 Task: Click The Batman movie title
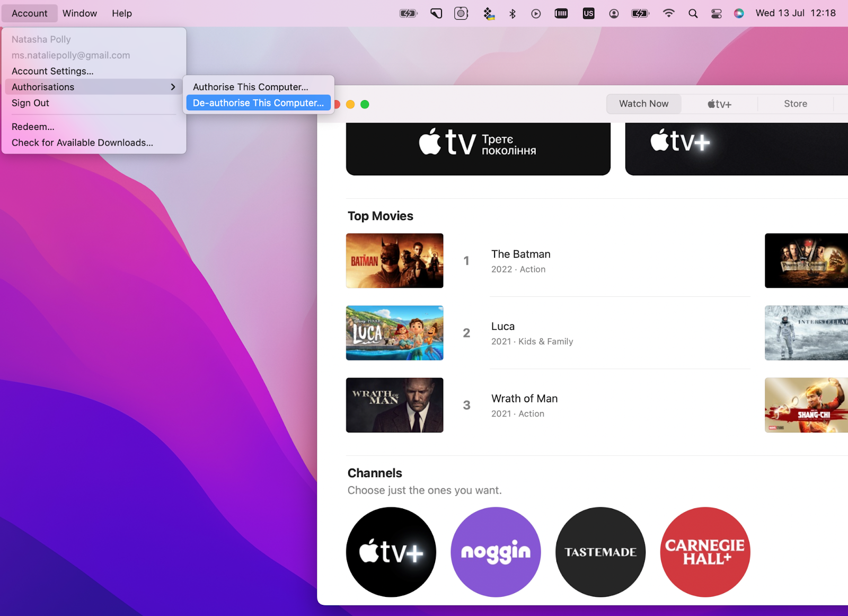pyautogui.click(x=520, y=254)
